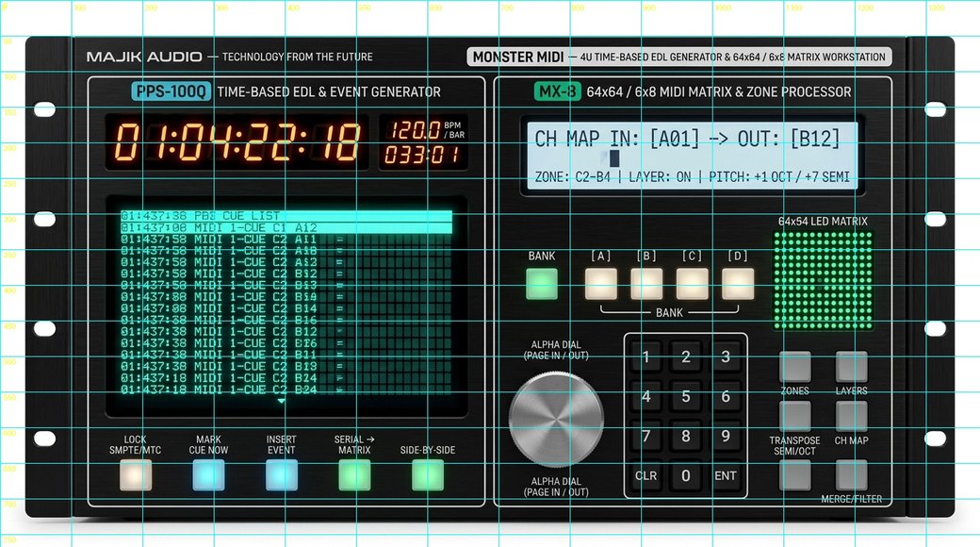Image resolution: width=980 pixels, height=547 pixels.
Task: Click the 64x54 LED MATRIX label
Action: coord(823,221)
